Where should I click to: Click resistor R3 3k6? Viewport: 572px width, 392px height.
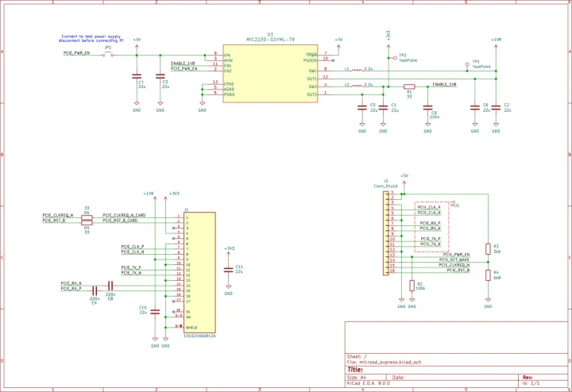coord(488,249)
